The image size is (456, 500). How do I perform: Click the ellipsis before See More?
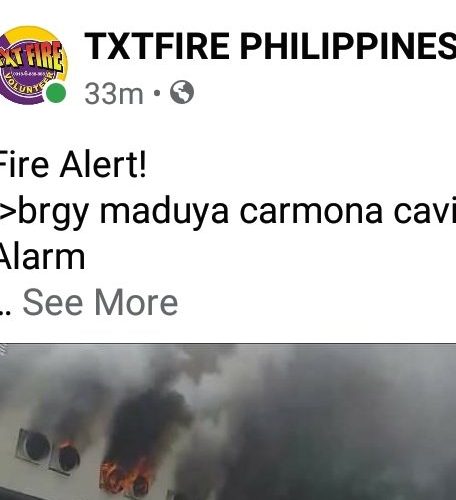point(5,312)
